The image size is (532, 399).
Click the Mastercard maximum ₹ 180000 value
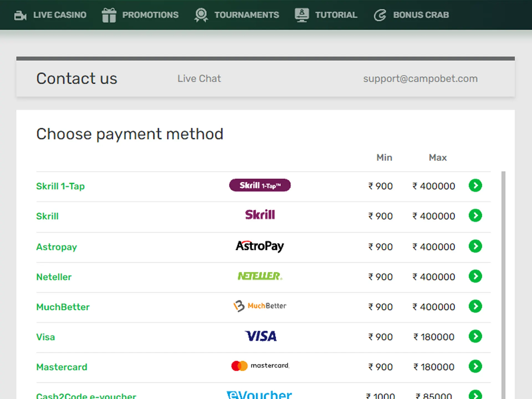(x=434, y=367)
